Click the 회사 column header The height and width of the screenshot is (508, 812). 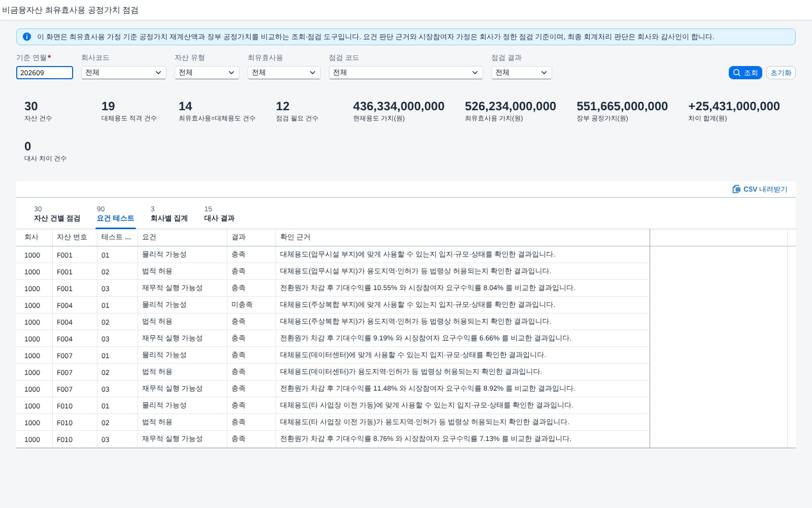(x=34, y=237)
